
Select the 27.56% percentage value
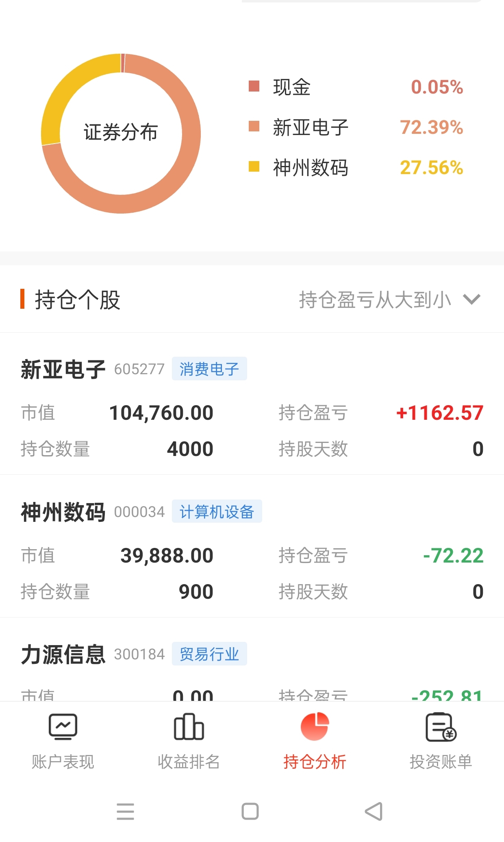coord(432,168)
